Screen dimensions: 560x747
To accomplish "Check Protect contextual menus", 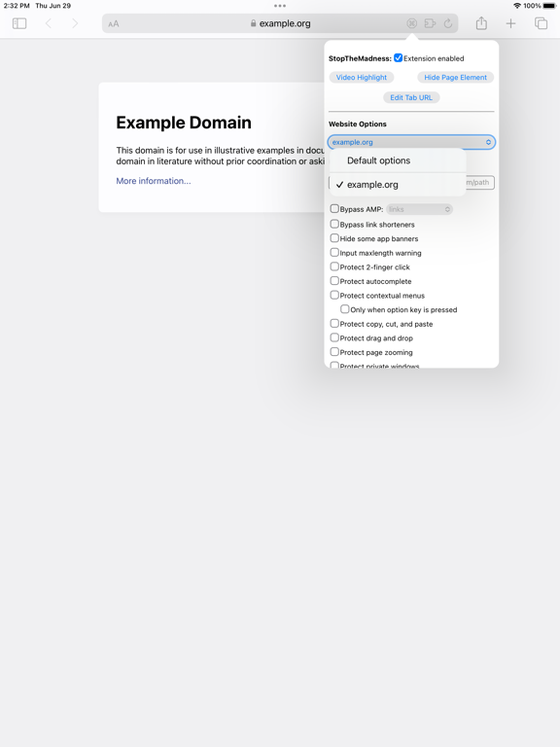I will pyautogui.click(x=334, y=296).
